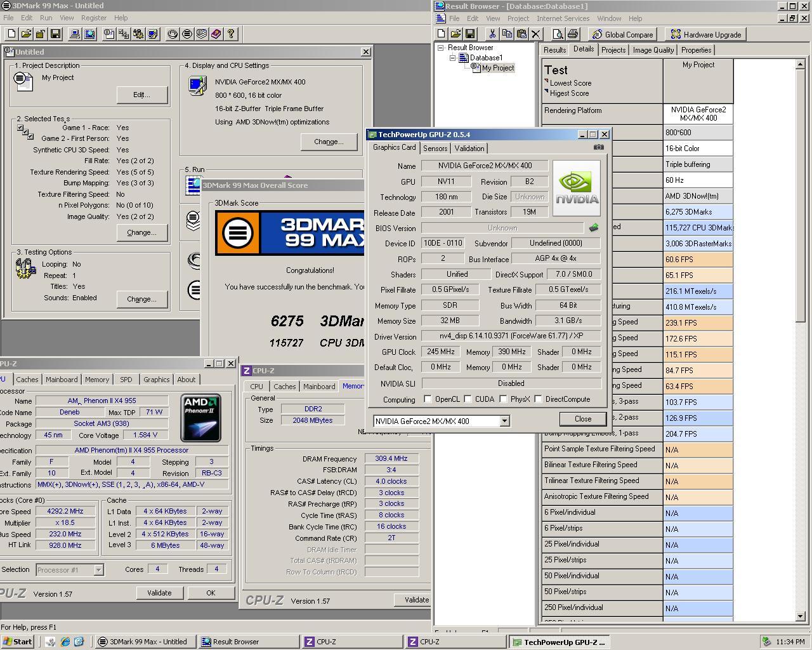
Task: Click the purple help book icon in 3DMark
Action: pyautogui.click(x=216, y=34)
